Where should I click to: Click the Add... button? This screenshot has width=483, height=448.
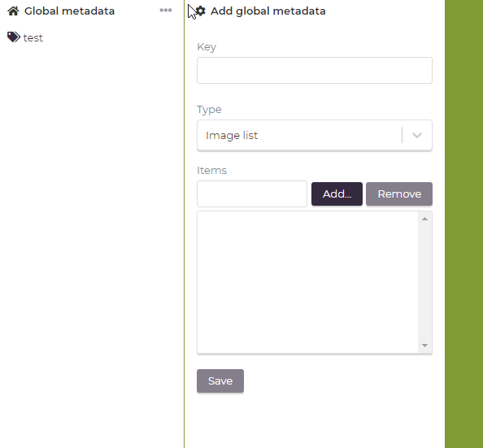(337, 194)
